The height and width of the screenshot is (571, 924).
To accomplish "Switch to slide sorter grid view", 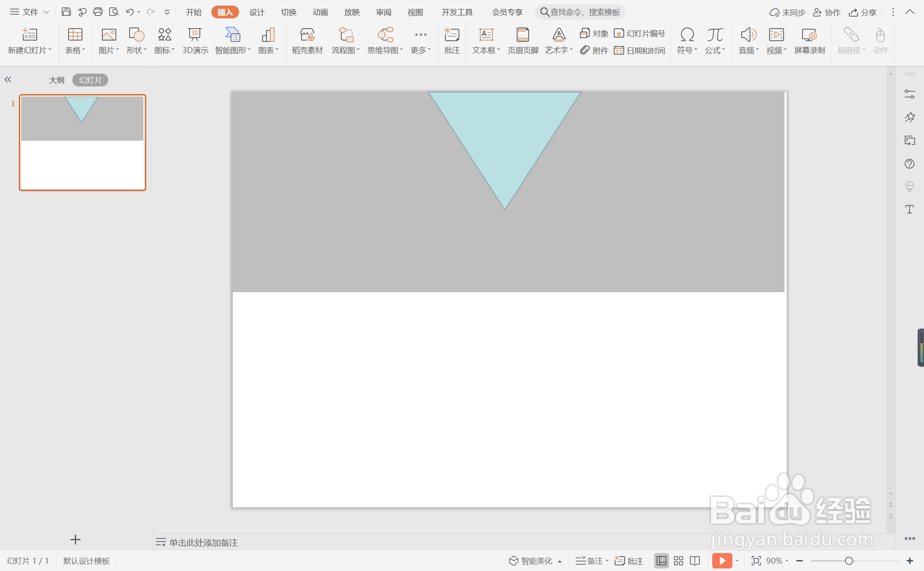I will [x=678, y=561].
